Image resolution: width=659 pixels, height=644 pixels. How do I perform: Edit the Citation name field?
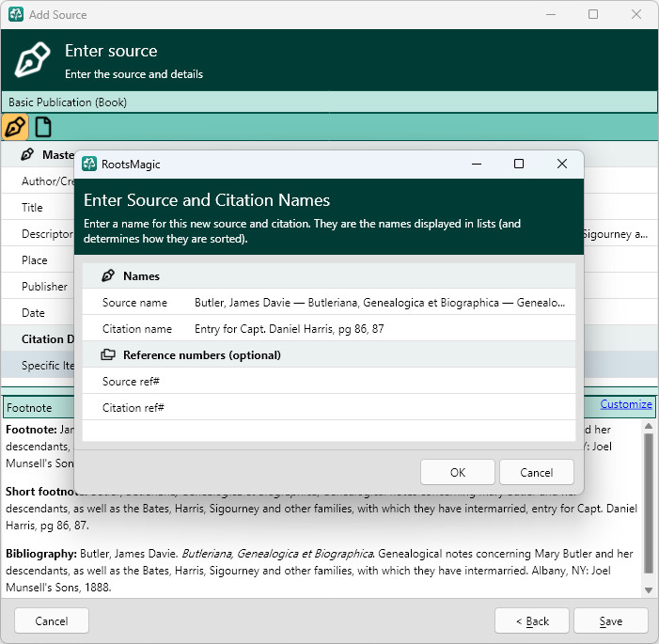(x=329, y=329)
